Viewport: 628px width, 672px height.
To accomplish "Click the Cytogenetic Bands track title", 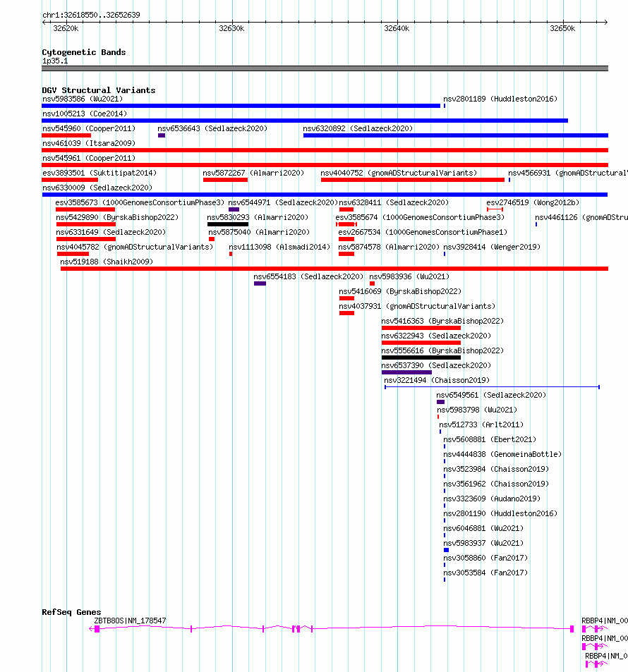I will pyautogui.click(x=84, y=52).
